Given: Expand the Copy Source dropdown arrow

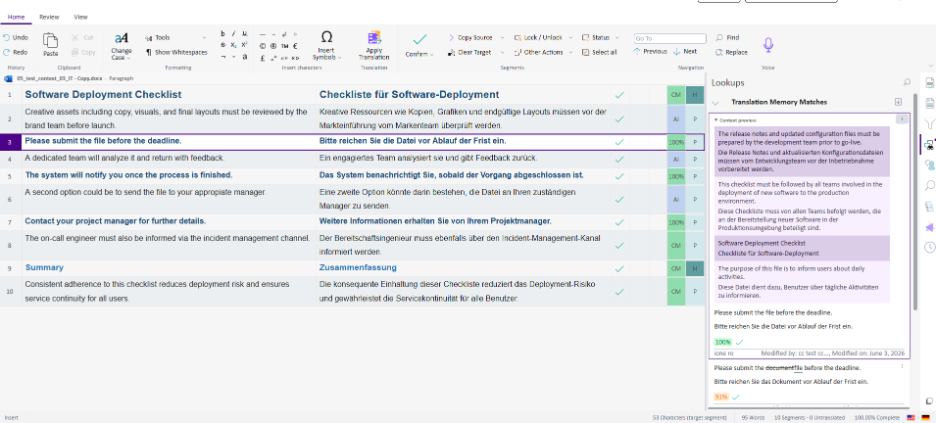Looking at the screenshot, I should tap(502, 38).
